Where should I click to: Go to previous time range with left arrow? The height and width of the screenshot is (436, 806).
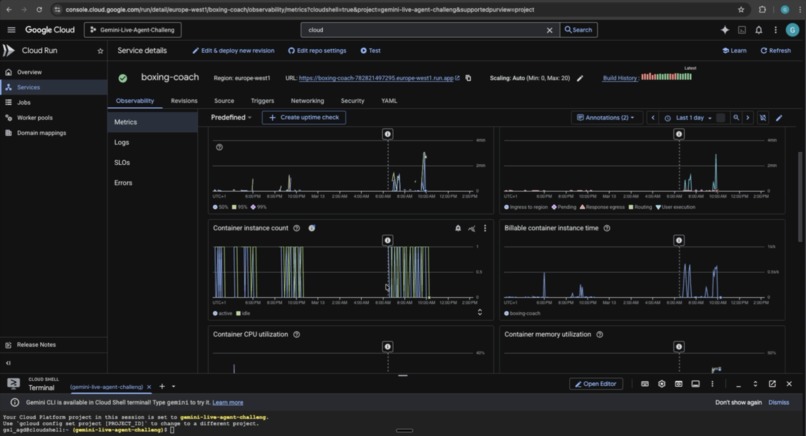point(653,118)
